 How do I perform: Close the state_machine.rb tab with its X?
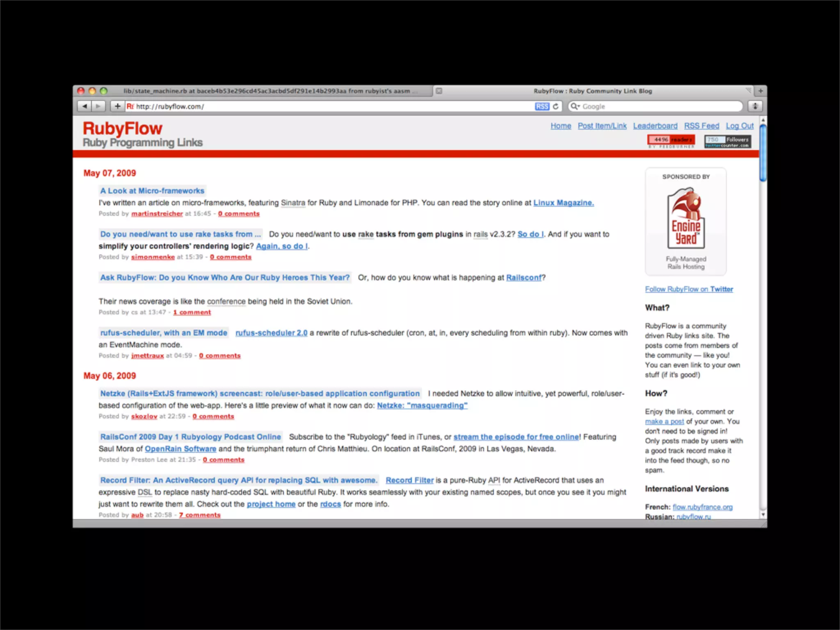click(x=438, y=91)
